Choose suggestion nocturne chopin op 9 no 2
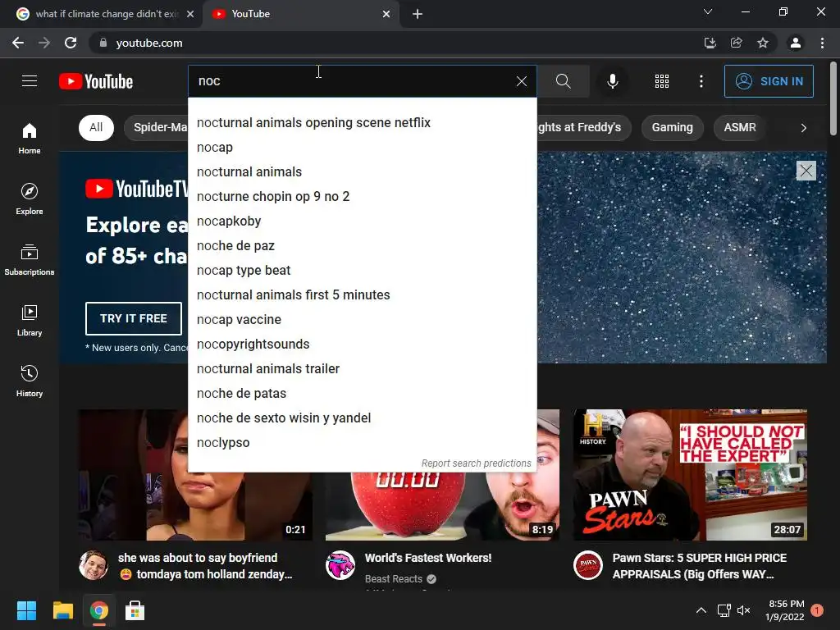Viewport: 840px width, 630px height. pos(362,197)
